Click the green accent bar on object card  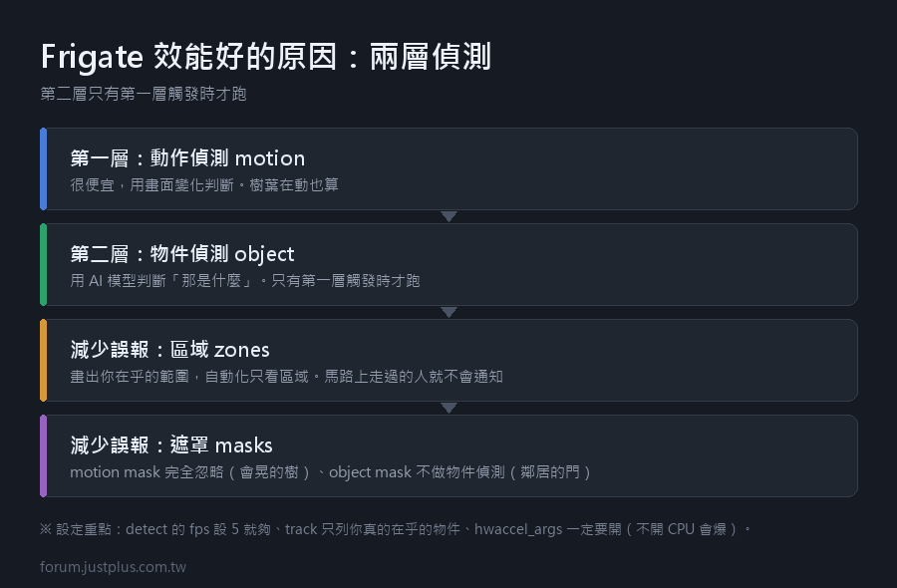tap(43, 264)
